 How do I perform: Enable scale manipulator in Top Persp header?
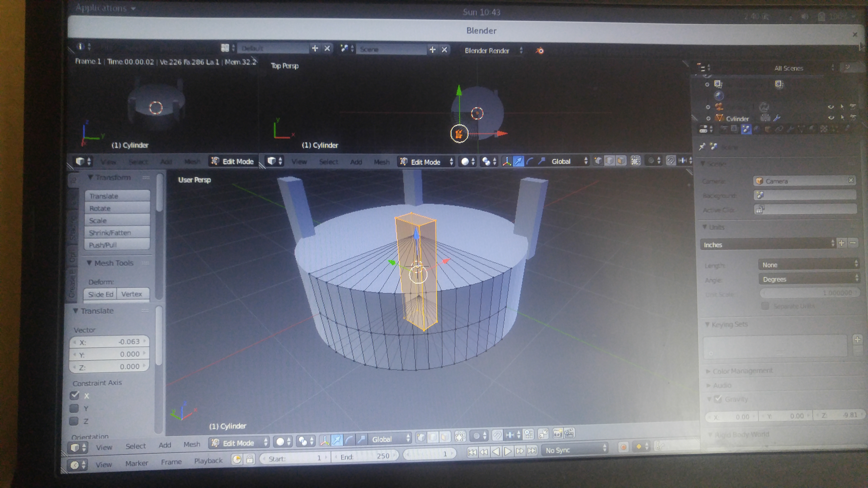coord(541,161)
